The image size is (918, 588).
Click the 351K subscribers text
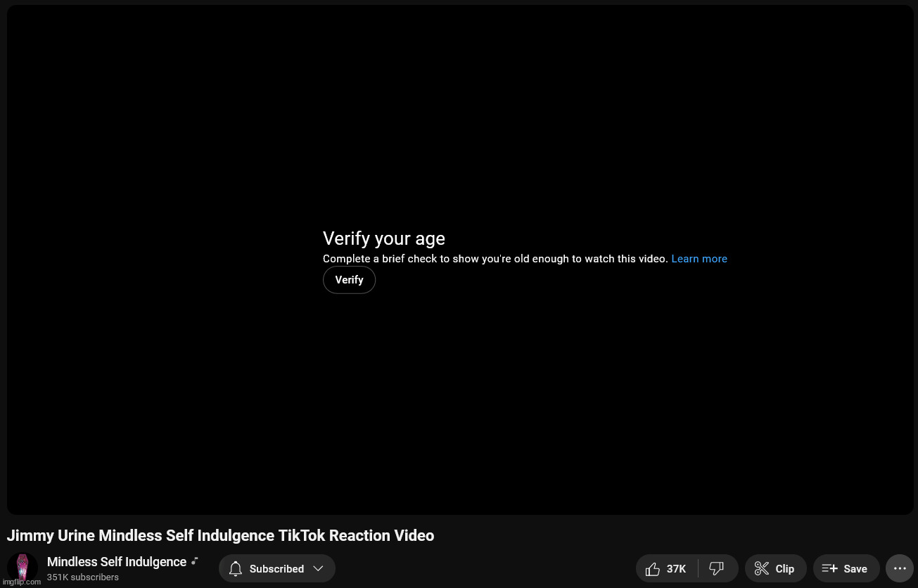click(x=83, y=577)
